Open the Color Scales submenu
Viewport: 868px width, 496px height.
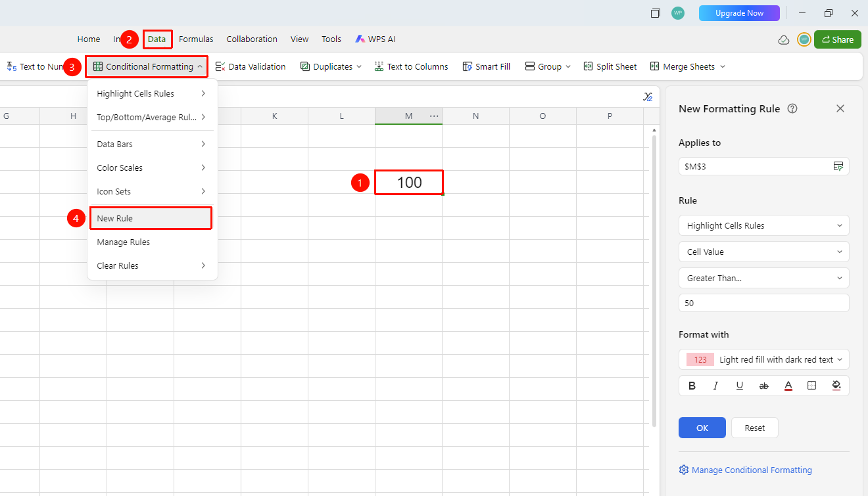pyautogui.click(x=152, y=168)
